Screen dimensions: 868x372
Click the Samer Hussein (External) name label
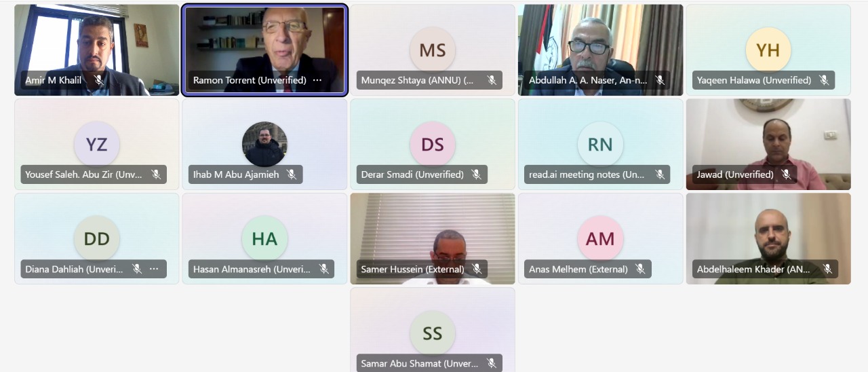412,269
